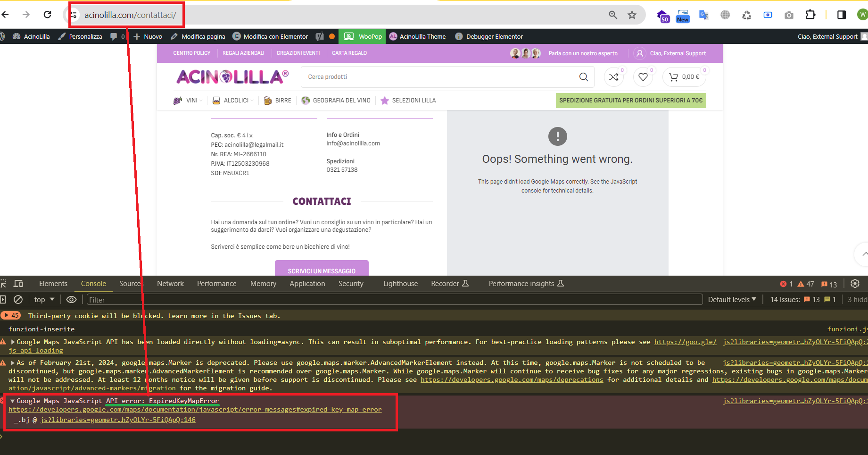
Task: Open DevTools settings gear
Action: (855, 284)
